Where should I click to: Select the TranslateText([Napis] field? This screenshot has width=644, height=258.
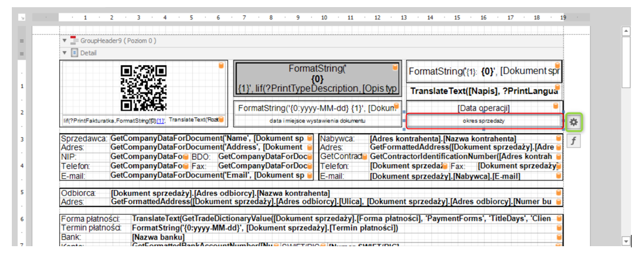click(x=483, y=91)
